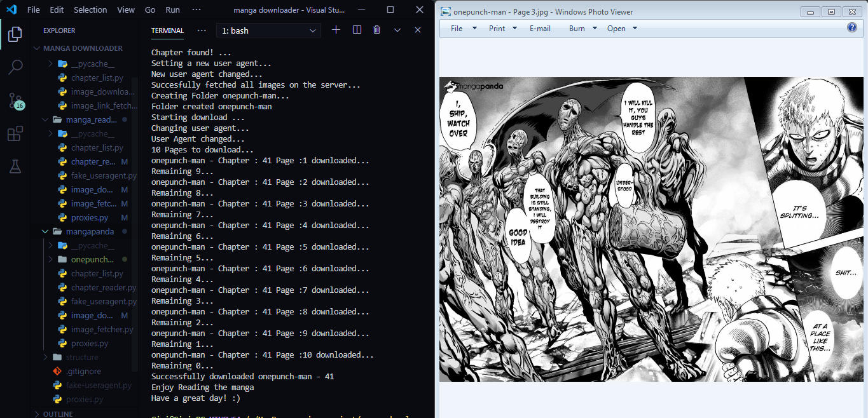Image resolution: width=868 pixels, height=418 pixels.
Task: Collapse the MANGA DOWNLOADER root section
Action: point(83,48)
